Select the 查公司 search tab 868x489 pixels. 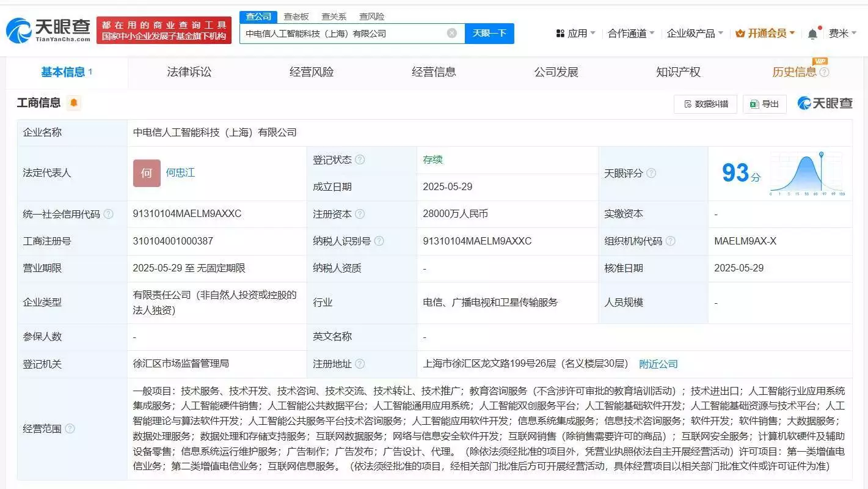click(258, 17)
